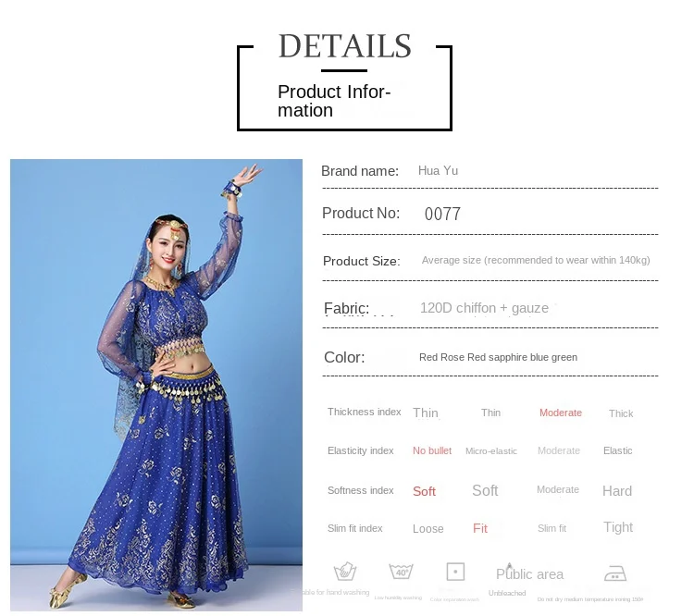Image resolution: width=694 pixels, height=616 pixels.
Task: Click the Public area unbleached symbol
Action: [x=529, y=573]
